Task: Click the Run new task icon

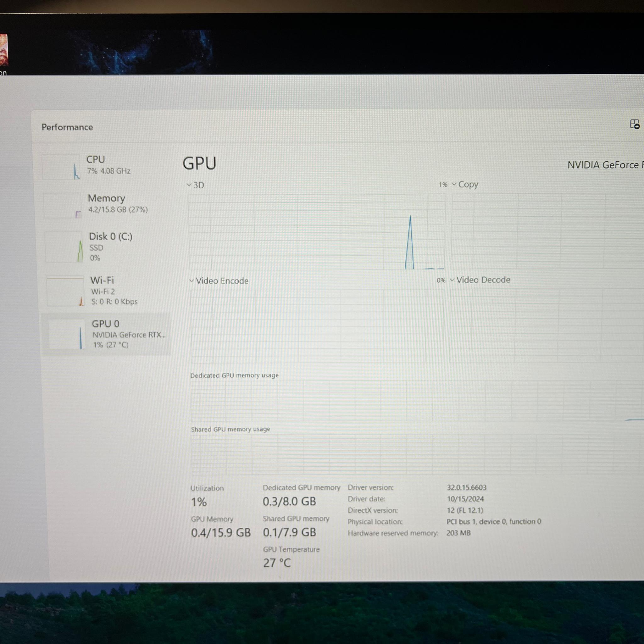Action: click(x=634, y=124)
